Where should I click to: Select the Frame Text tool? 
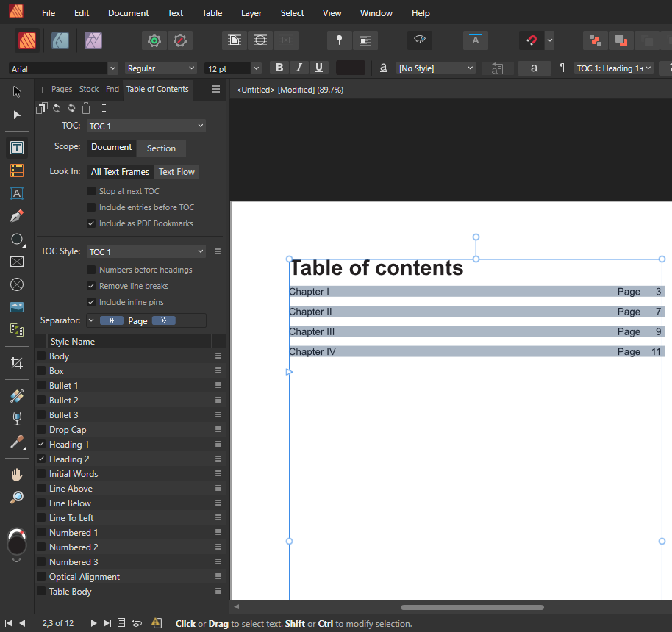(17, 148)
